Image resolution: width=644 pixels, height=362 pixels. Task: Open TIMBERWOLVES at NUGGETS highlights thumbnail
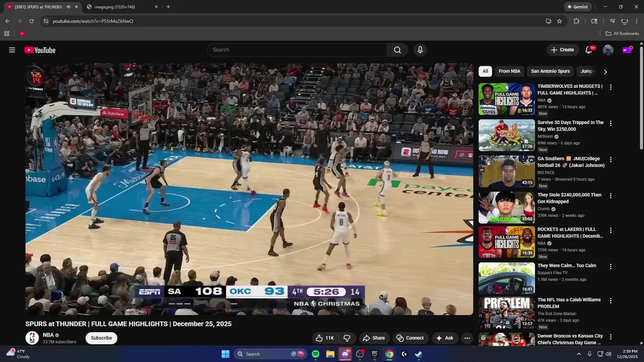coord(507,99)
